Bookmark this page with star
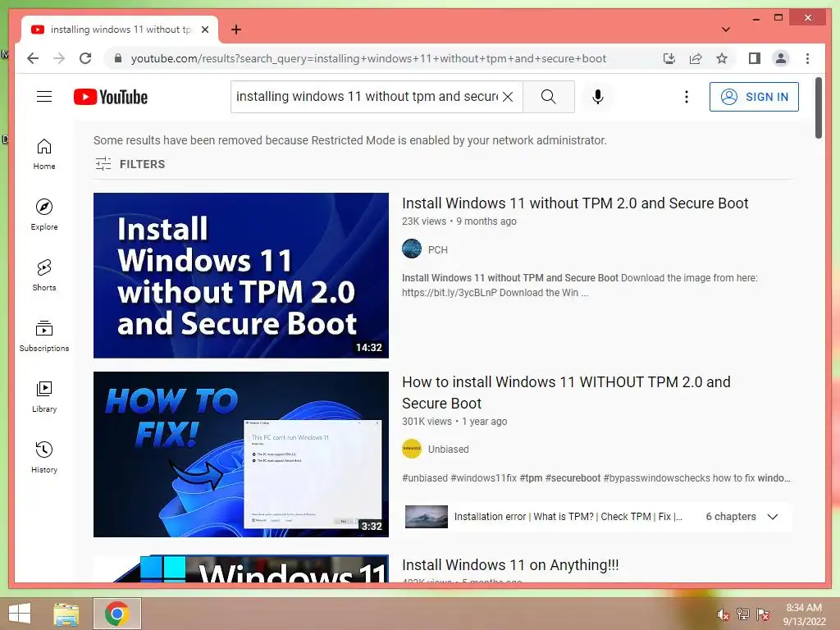 (x=722, y=58)
